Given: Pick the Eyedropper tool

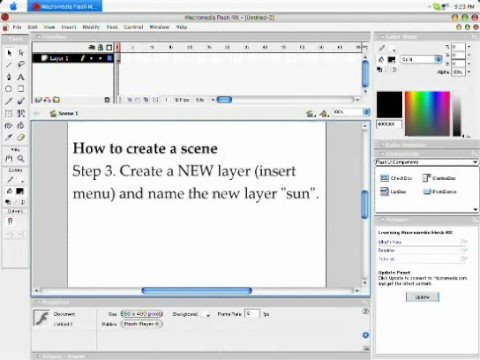Looking at the screenshot, I should click(x=9, y=137).
